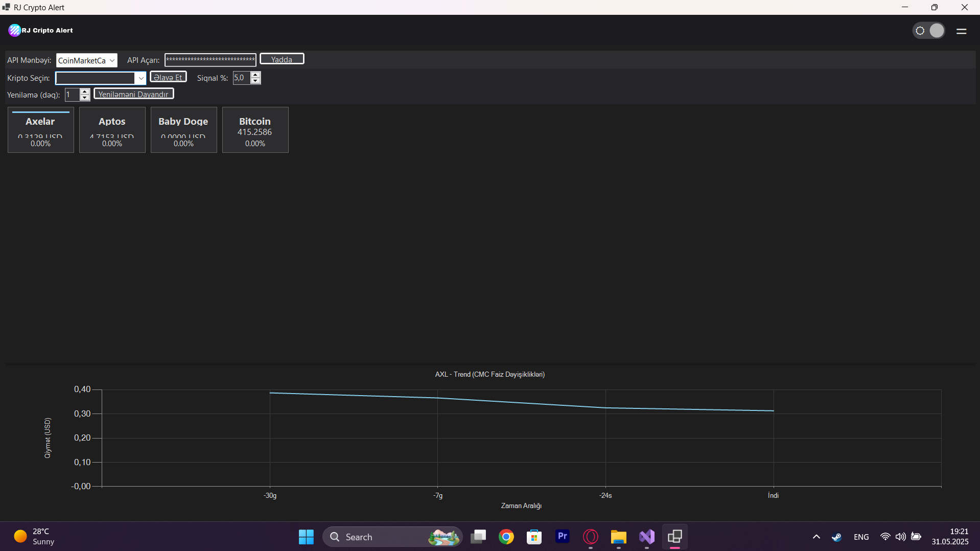
Task: Open the volume control in system tray
Action: [900, 537]
